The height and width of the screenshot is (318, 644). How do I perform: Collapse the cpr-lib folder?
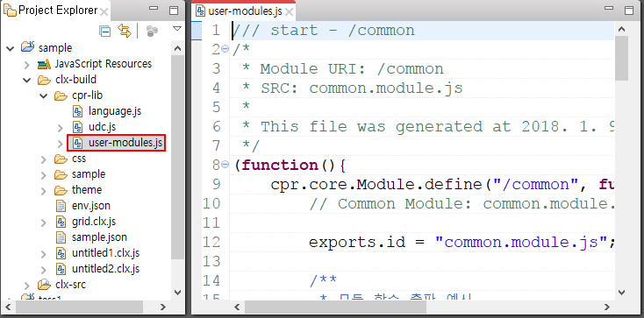pos(44,96)
